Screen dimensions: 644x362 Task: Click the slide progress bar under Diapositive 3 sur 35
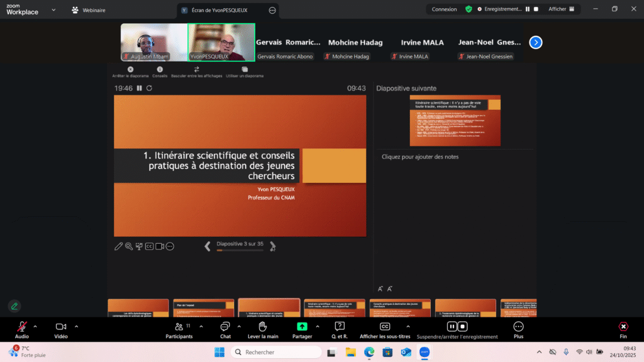click(240, 250)
